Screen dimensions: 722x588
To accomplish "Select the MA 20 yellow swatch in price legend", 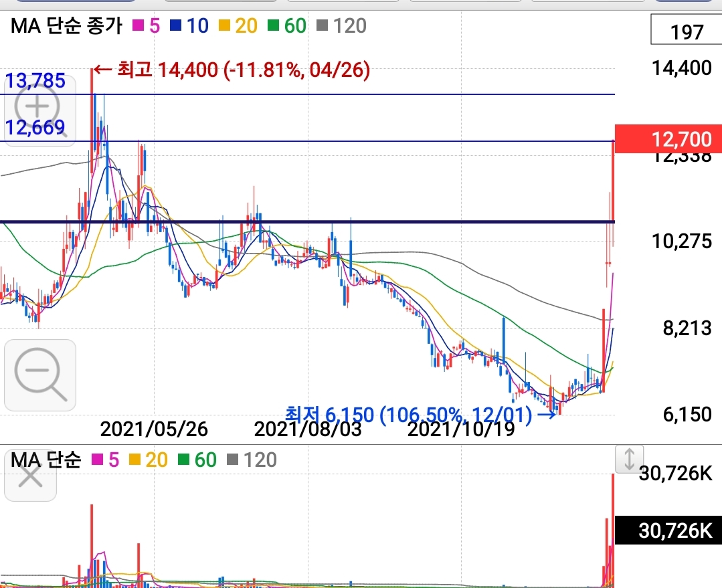I will (x=224, y=25).
